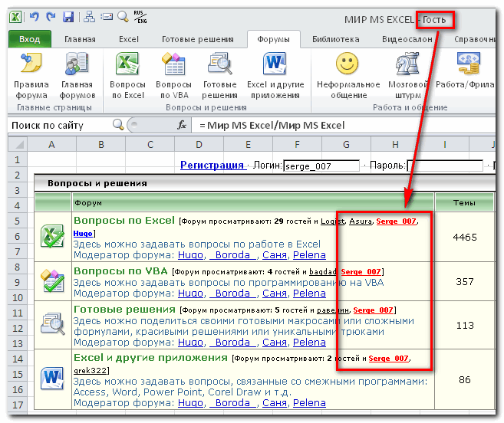Select the Форумы ribbon tab
504x423 pixels.
274,39
